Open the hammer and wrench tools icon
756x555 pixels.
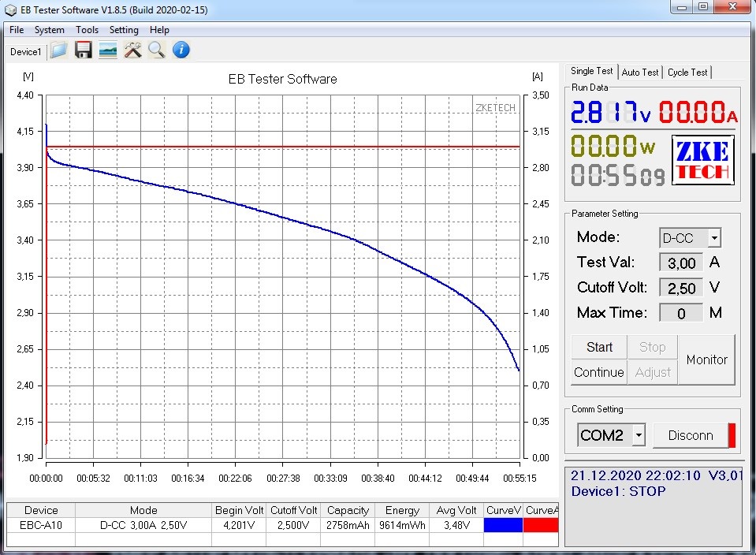pos(132,50)
